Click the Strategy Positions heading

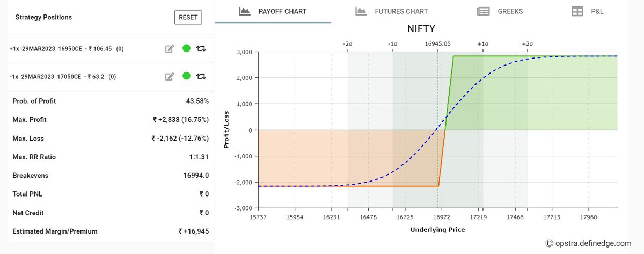43,17
